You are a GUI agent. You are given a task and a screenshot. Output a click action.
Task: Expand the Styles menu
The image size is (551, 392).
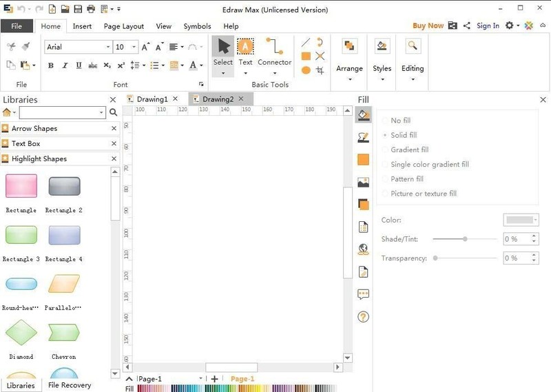click(x=382, y=60)
